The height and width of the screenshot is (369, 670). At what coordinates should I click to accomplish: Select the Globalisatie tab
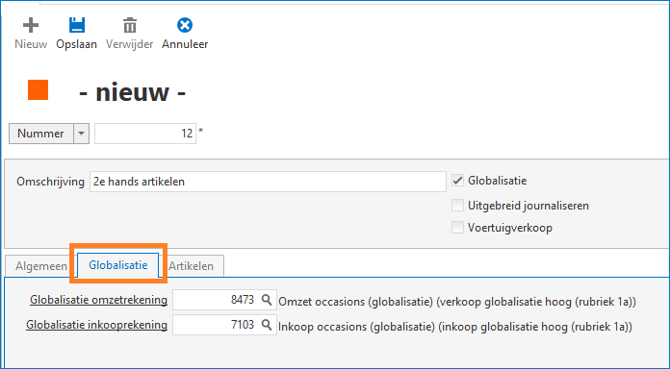[x=118, y=265]
